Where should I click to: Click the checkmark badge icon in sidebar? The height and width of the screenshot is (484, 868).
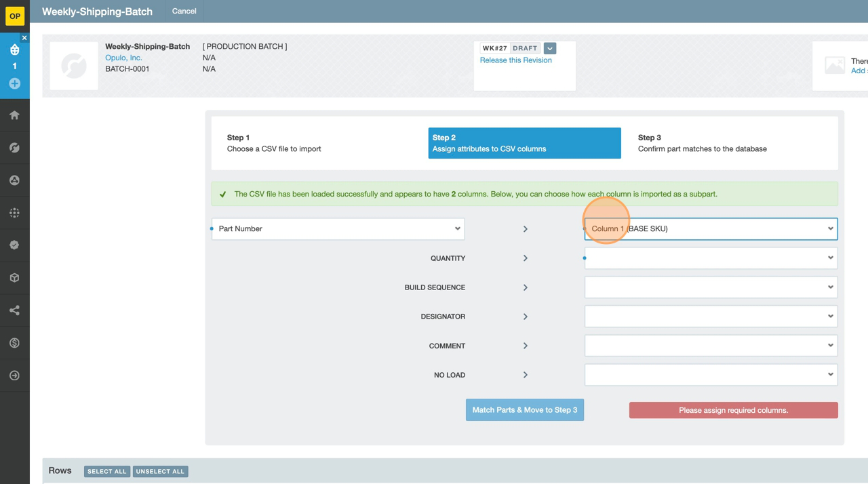coord(14,245)
